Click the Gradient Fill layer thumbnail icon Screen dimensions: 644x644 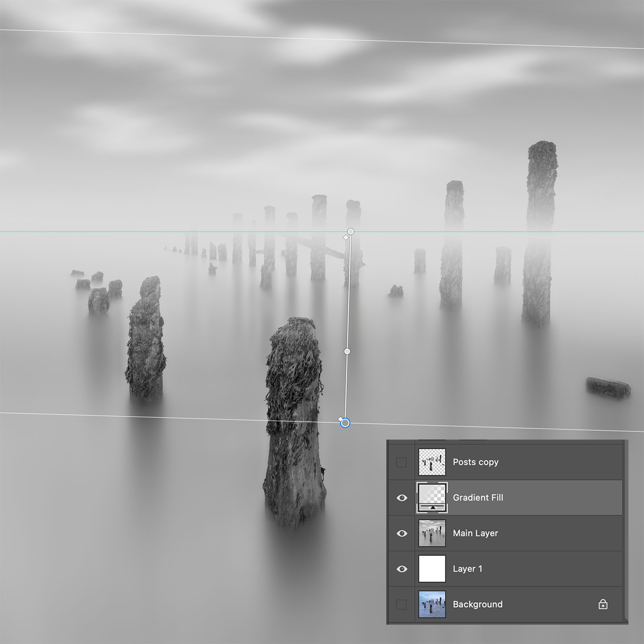click(432, 497)
